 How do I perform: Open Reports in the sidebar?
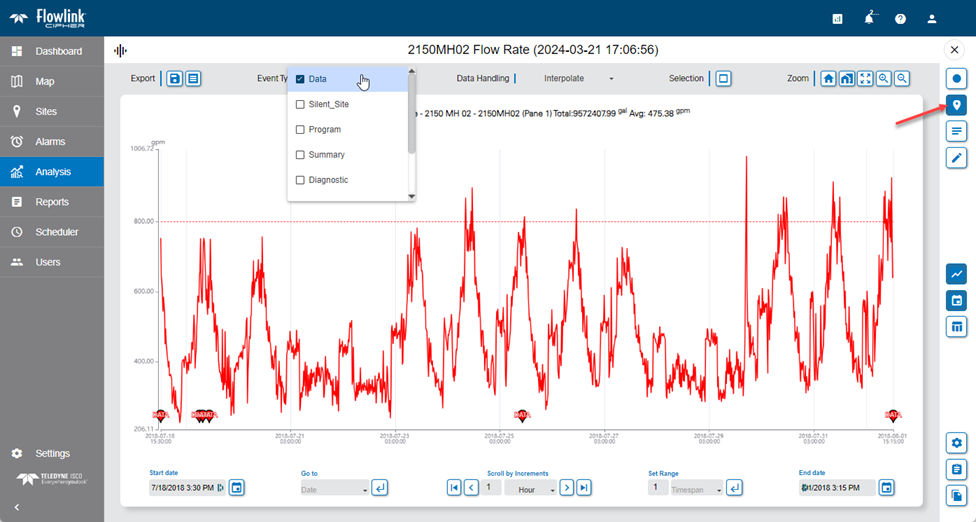(x=52, y=202)
